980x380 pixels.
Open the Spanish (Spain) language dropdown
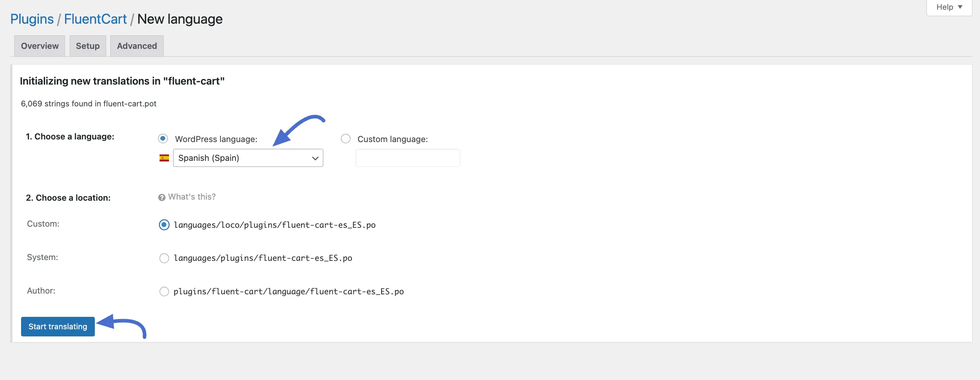248,158
